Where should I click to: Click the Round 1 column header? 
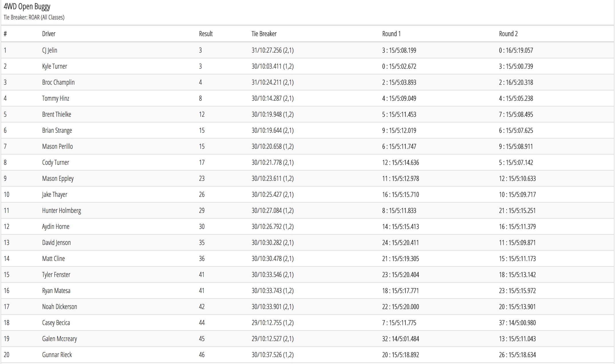click(x=391, y=34)
